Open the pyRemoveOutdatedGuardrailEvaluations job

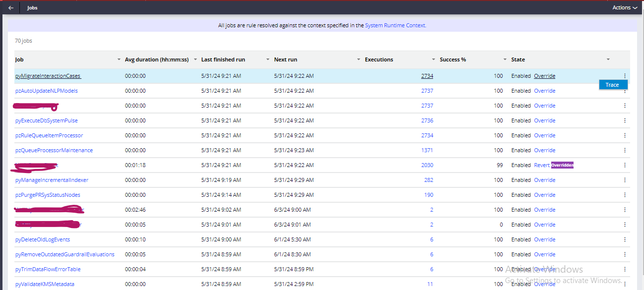click(x=64, y=254)
